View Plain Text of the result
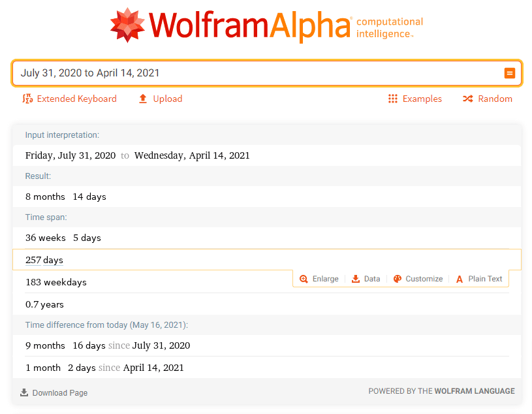Image resolution: width=532 pixels, height=414 pixels. coord(478,279)
